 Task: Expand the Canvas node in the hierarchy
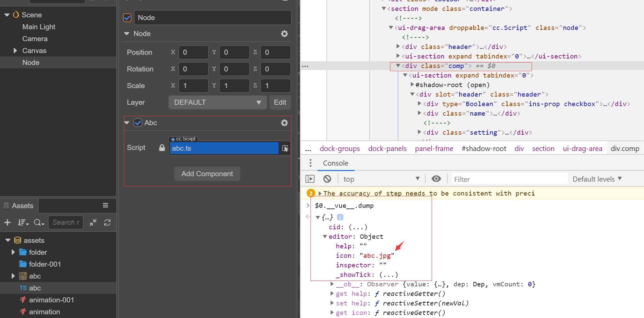(x=15, y=51)
